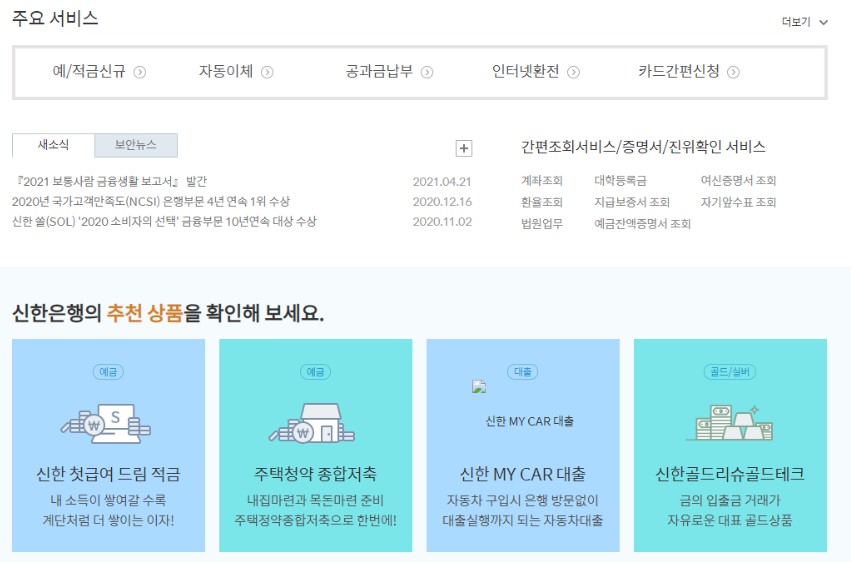The height and width of the screenshot is (562, 851).
Task: Click date 2020.11.02
Action: (442, 222)
